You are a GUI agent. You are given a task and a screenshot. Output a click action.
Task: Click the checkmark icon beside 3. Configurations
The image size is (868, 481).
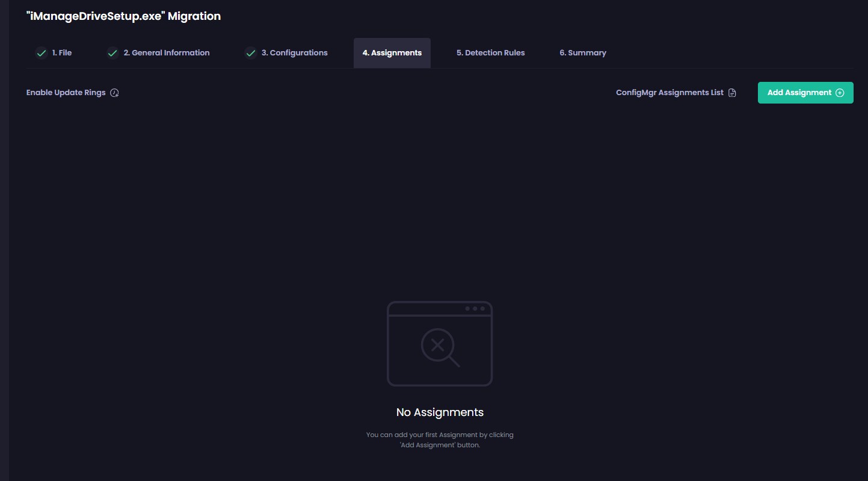click(250, 53)
